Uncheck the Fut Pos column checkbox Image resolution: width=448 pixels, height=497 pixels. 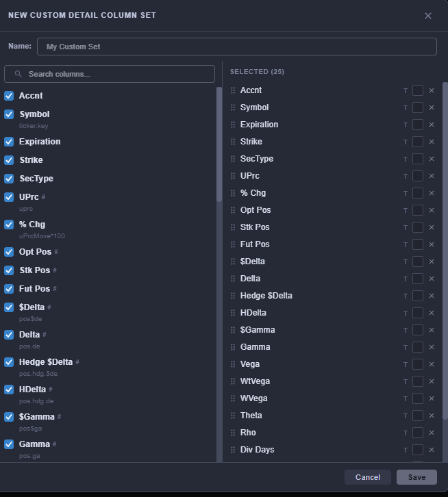[9, 289]
